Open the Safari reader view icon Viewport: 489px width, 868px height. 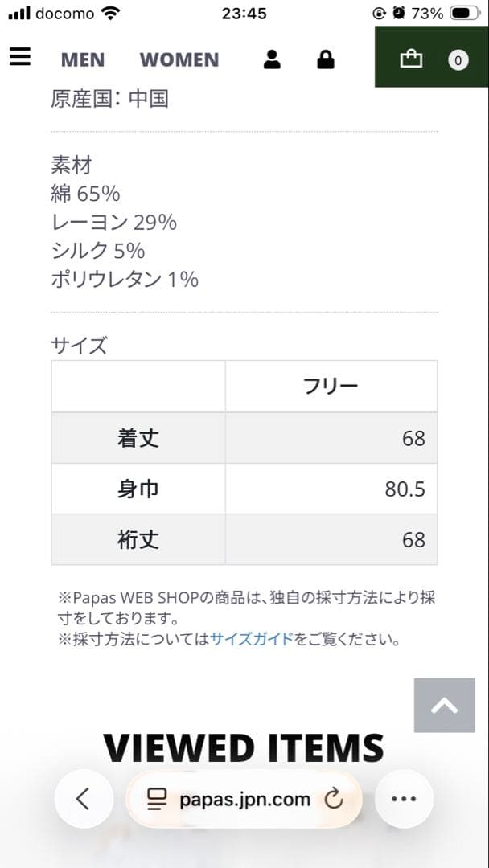[x=155, y=799]
